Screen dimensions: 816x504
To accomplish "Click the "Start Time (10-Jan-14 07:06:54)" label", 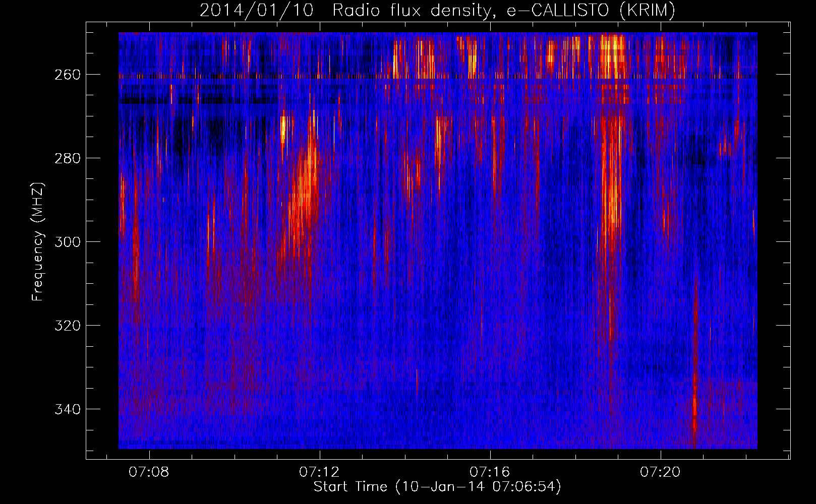I will point(437,487).
